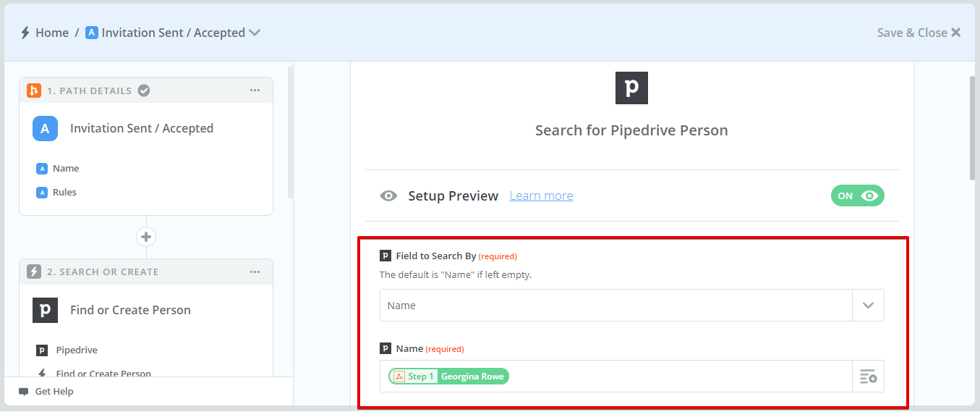Open the Name sub-step under Path Details

click(x=66, y=168)
